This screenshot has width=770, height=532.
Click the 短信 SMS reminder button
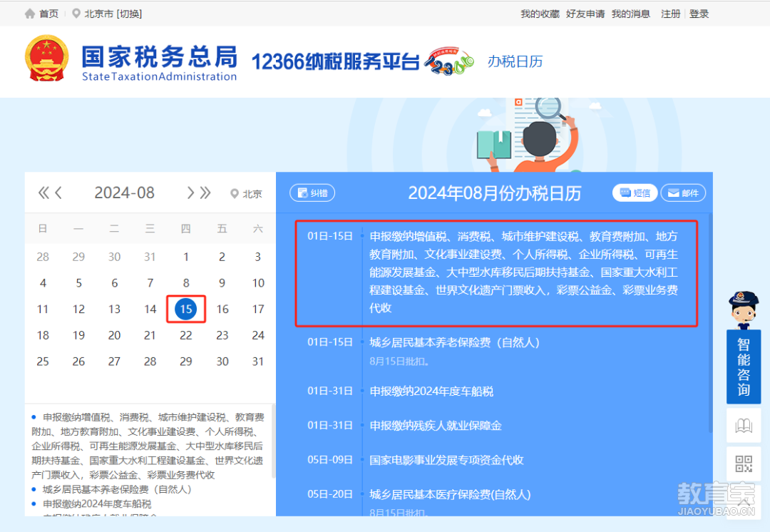(635, 193)
